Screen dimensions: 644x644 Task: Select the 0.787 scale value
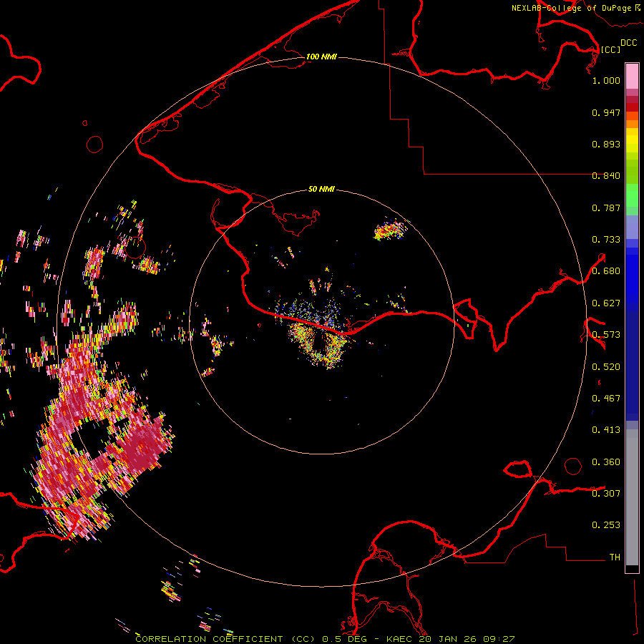click(x=606, y=208)
